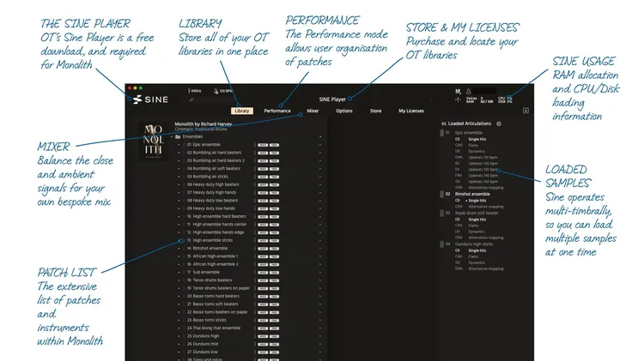This screenshot has height=361, width=644.
Task: Select patch 05 Rumbling air sticks
Action: [208, 177]
